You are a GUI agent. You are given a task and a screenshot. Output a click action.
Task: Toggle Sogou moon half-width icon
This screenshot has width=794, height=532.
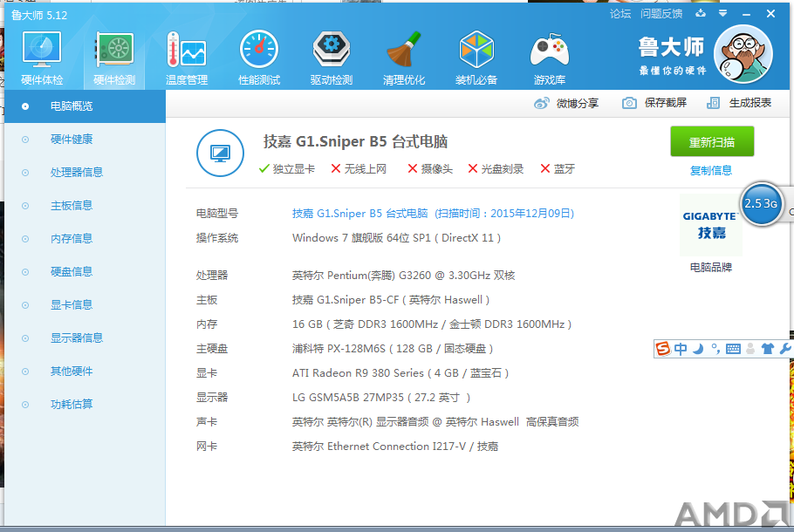pos(698,348)
